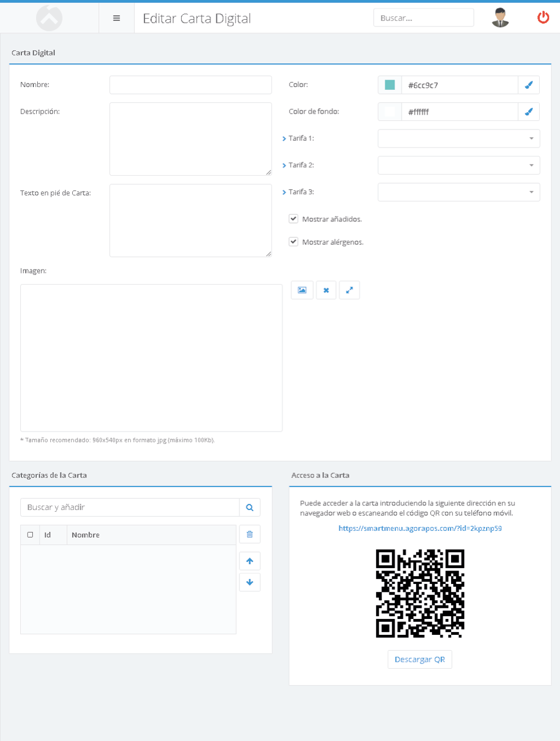The image size is (560, 741).
Task: Click the Descargar QR button
Action: coord(419,659)
